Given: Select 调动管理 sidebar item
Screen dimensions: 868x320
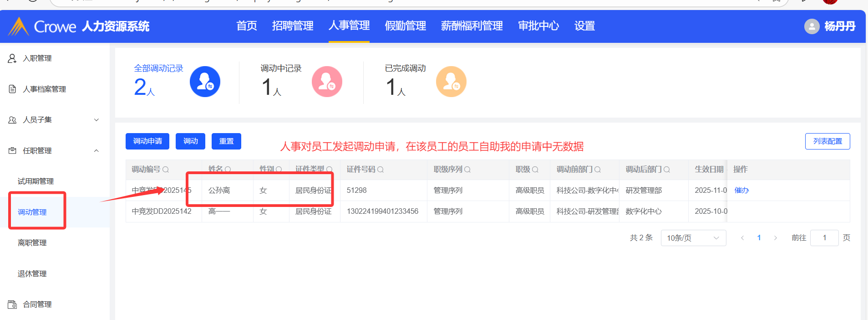Looking at the screenshot, I should click(x=32, y=212).
